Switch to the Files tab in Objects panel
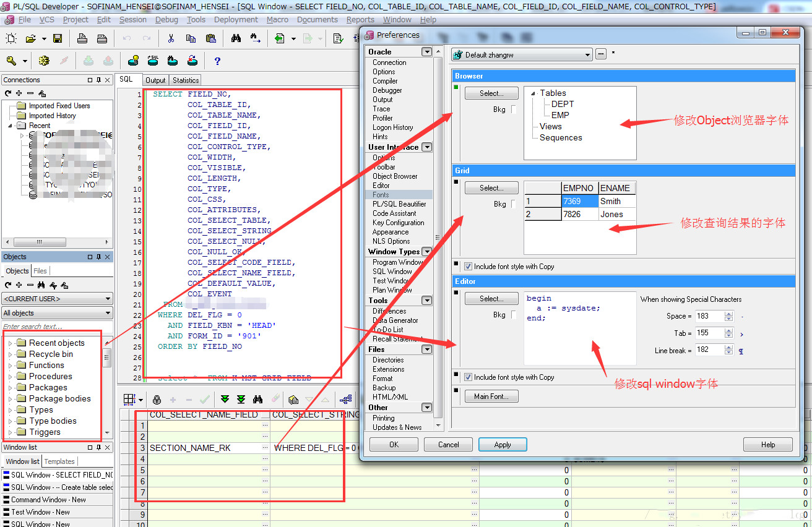Image resolution: width=812 pixels, height=527 pixels. pos(40,271)
